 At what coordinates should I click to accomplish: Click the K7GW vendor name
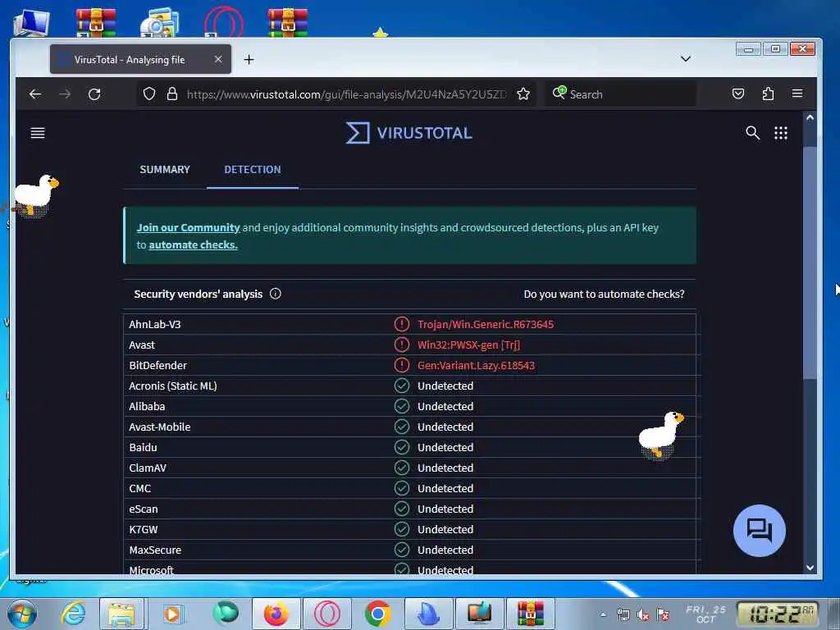click(x=143, y=529)
